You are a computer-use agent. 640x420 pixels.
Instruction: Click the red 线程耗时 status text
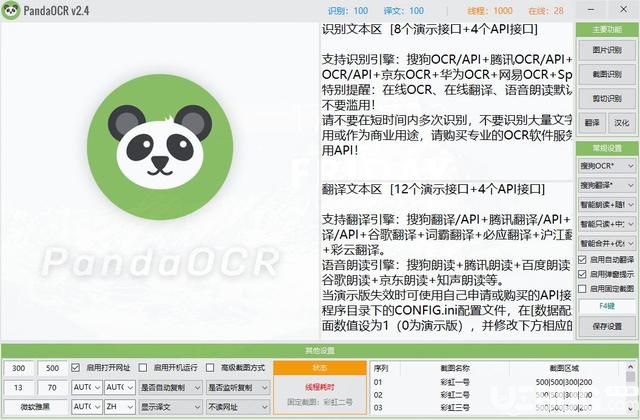(x=320, y=387)
